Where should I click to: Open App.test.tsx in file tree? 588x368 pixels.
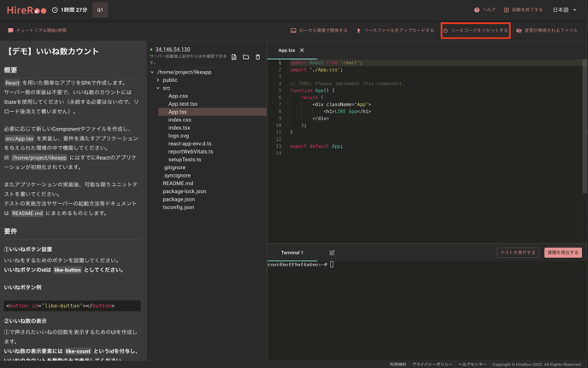click(183, 104)
